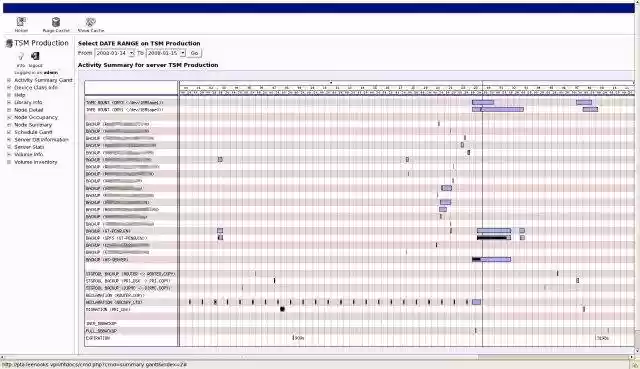Click 'Select DATE RANGE on TSM Production' heading

click(139, 43)
